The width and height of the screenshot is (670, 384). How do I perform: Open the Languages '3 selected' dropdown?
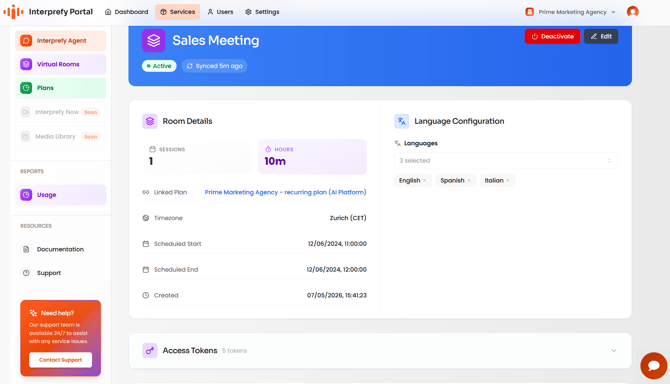(x=505, y=161)
